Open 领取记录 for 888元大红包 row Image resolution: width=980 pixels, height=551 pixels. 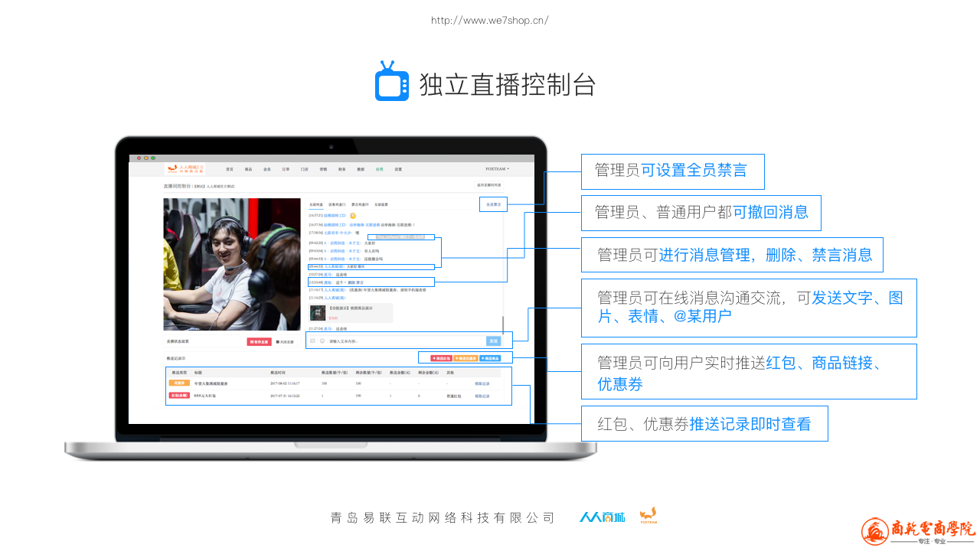click(x=482, y=396)
